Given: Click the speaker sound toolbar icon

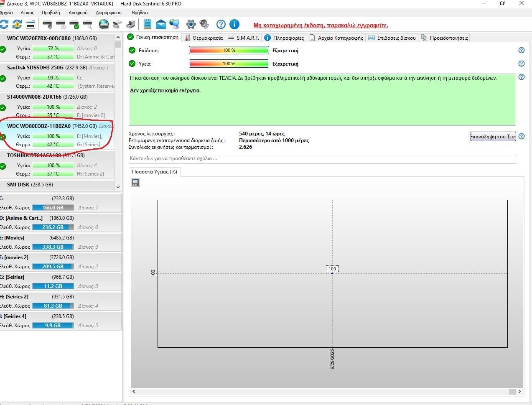Looking at the screenshot, I should (x=204, y=24).
